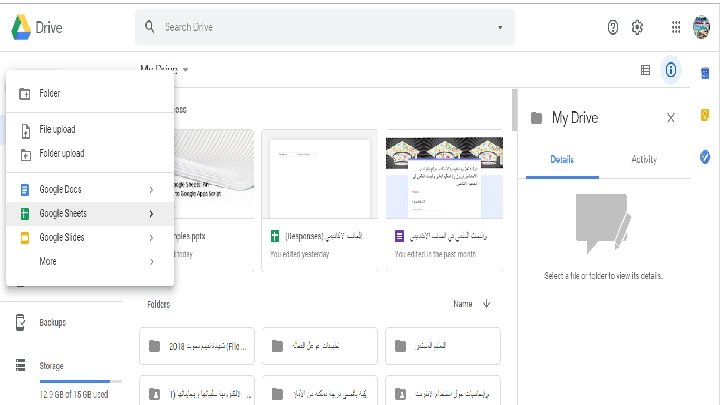Click the Storage icon in sidebar
The height and width of the screenshot is (405, 720).
pos(21,366)
